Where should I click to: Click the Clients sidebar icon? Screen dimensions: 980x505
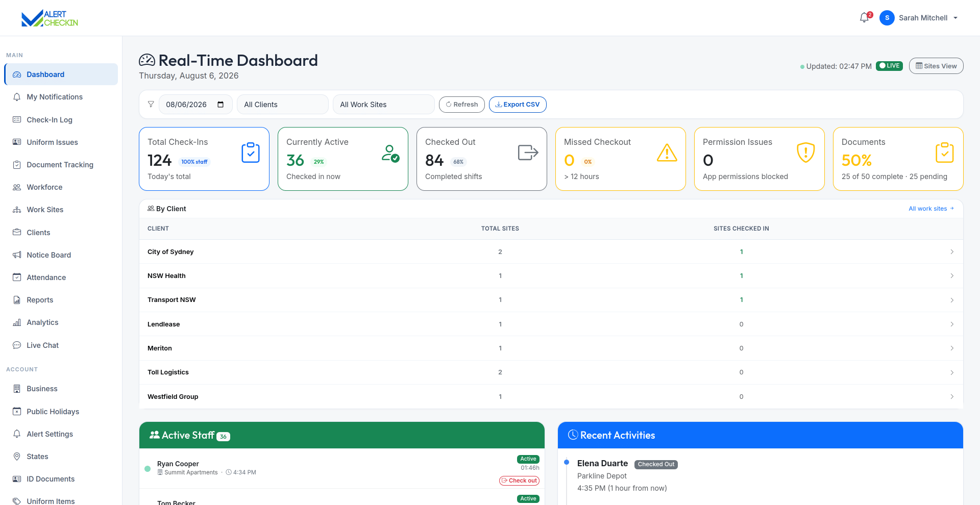click(17, 233)
